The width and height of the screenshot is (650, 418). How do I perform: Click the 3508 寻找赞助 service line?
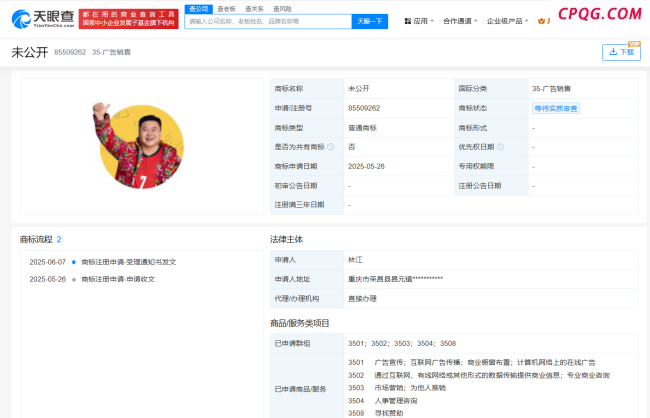pos(376,413)
